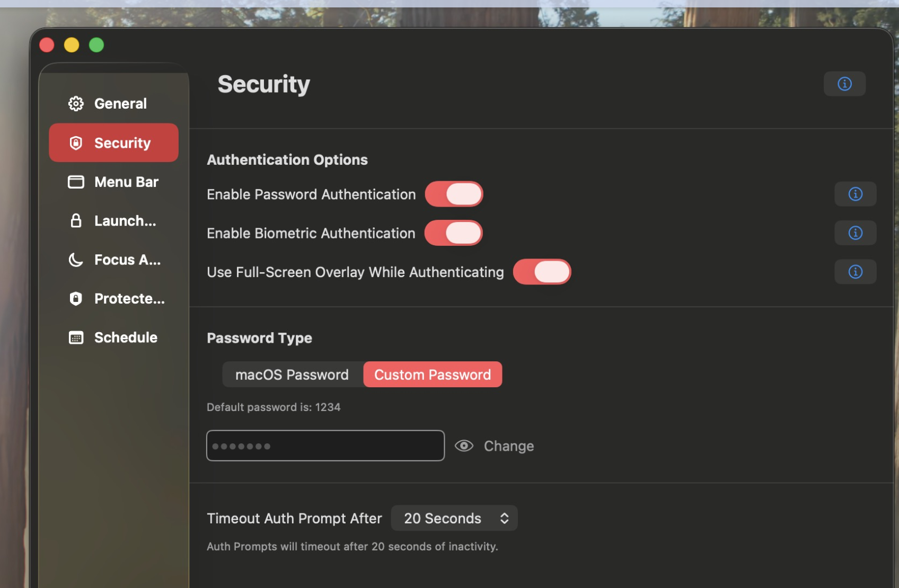Select the Security shield icon in sidebar
Image resolution: width=899 pixels, height=588 pixels.
[76, 142]
